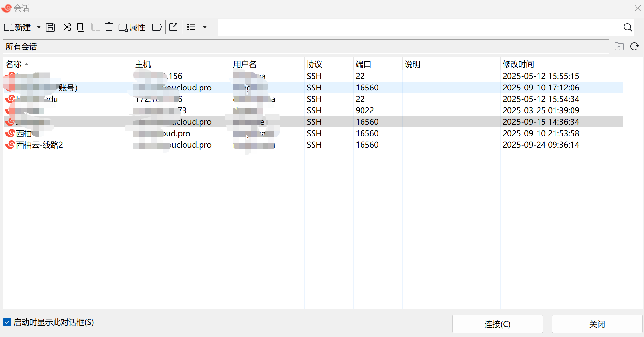Image resolution: width=644 pixels, height=337 pixels.
Task: Select session modified 2025-05-12 15:54:34
Action: pyautogui.click(x=313, y=99)
